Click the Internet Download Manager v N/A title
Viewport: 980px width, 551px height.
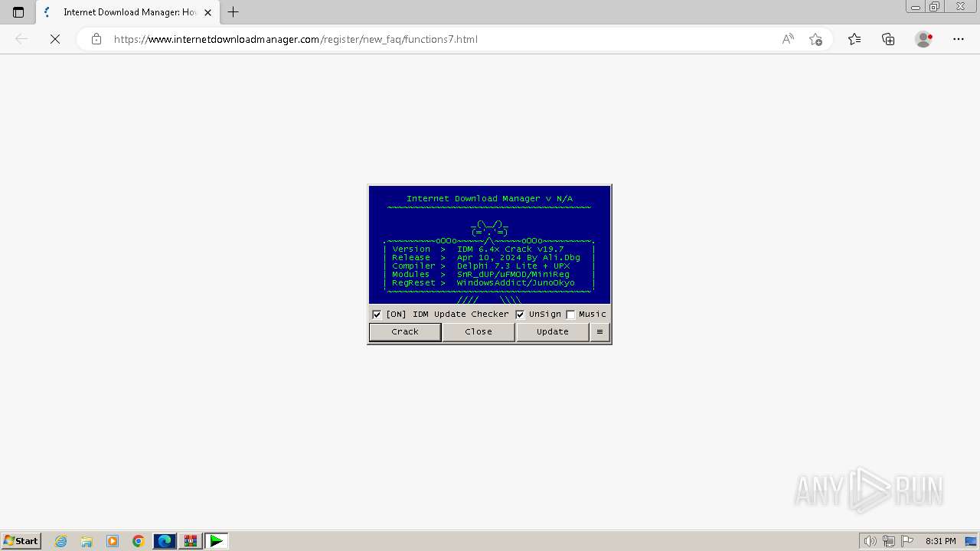tap(489, 198)
